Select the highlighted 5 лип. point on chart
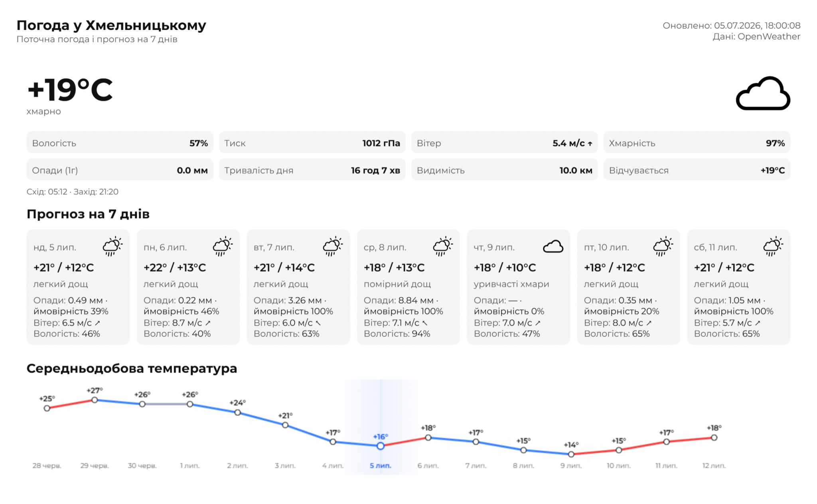Image resolution: width=817 pixels, height=504 pixels. coord(381,446)
